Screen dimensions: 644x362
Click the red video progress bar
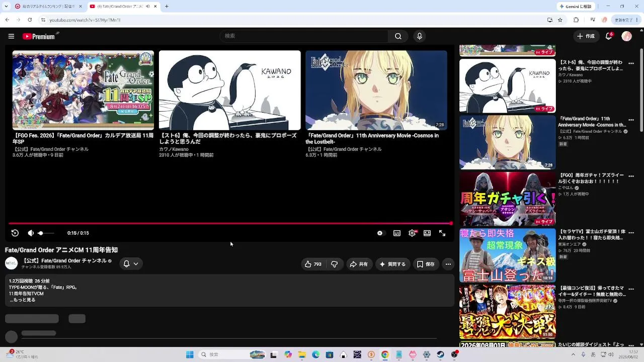point(230,223)
